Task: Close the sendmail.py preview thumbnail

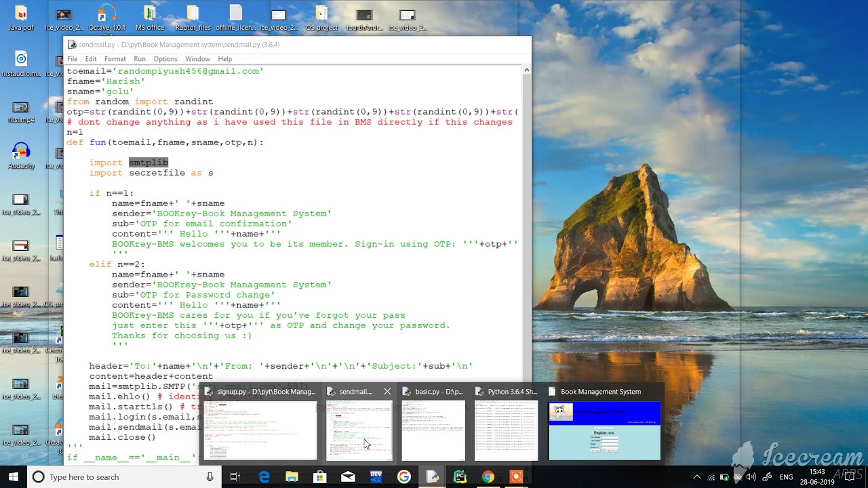Action: (x=387, y=392)
